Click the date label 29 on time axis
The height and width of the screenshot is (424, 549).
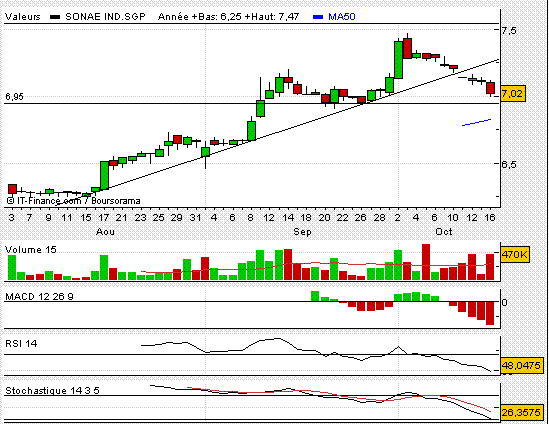click(x=176, y=218)
